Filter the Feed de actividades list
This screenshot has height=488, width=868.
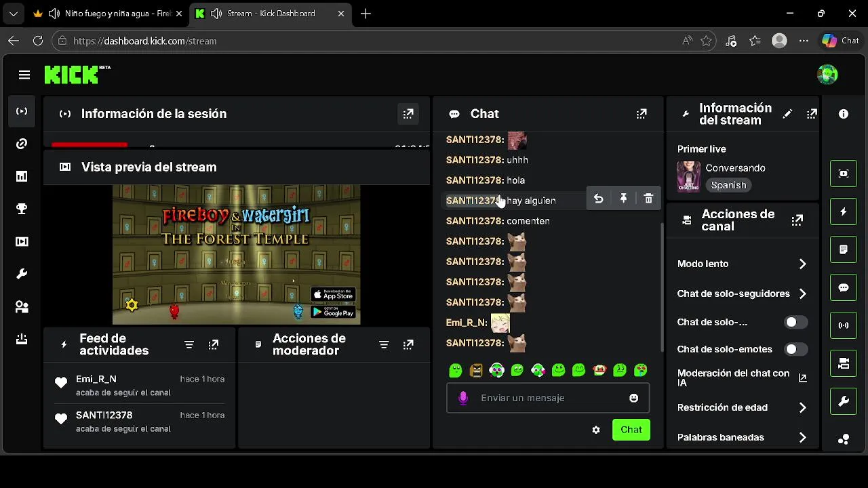point(189,345)
